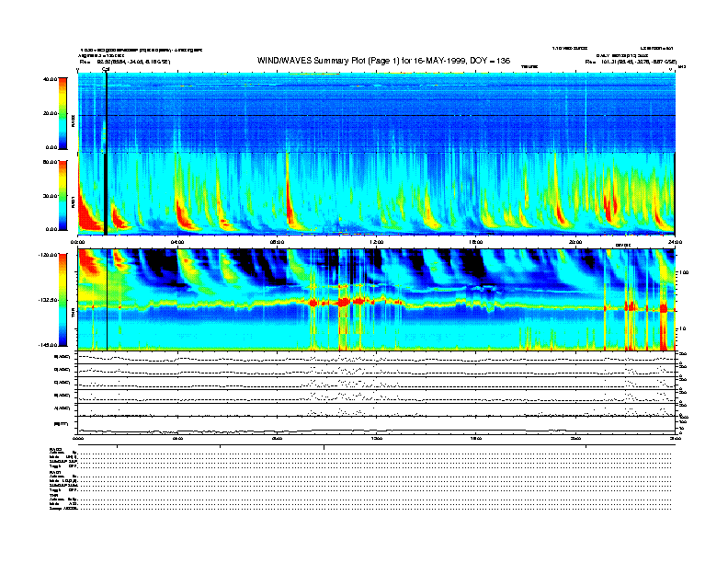Click the 100 tick label on the TNR right axis
The height and width of the screenshot is (563, 728).
click(x=684, y=272)
